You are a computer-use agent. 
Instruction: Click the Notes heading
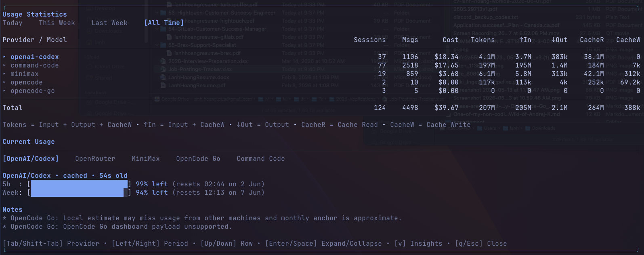(x=13, y=210)
